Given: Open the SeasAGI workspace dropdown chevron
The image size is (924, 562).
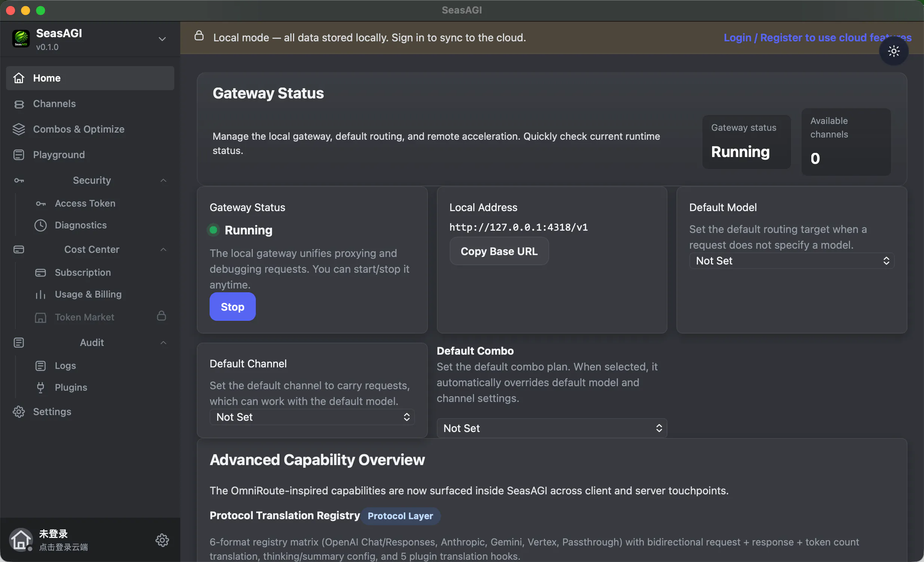Looking at the screenshot, I should [x=162, y=39].
